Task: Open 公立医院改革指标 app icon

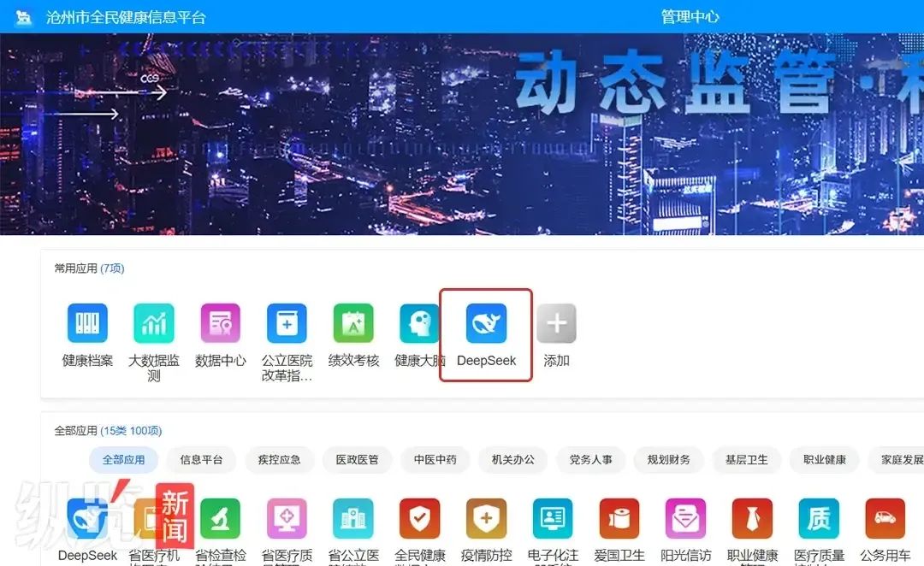Action: click(287, 324)
